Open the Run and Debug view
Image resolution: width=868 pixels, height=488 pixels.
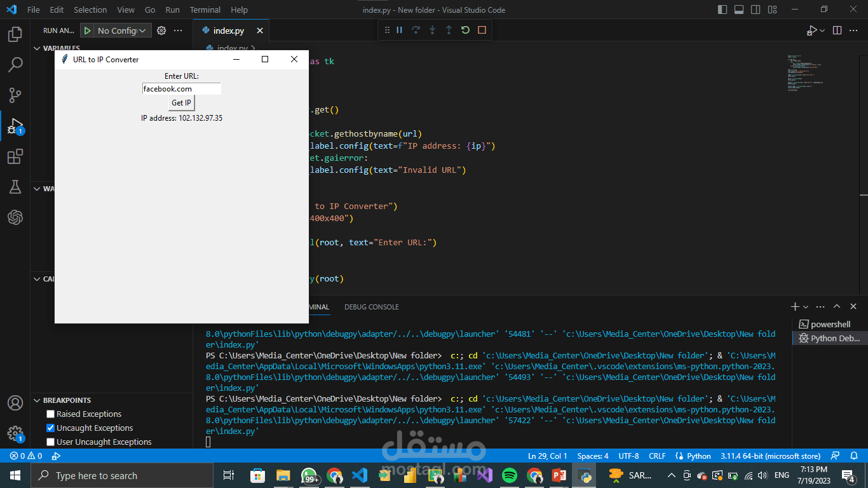pos(15,126)
